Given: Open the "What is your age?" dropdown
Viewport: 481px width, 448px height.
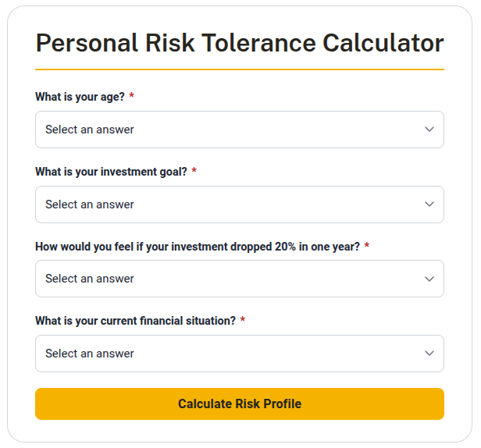Looking at the screenshot, I should pos(239,130).
